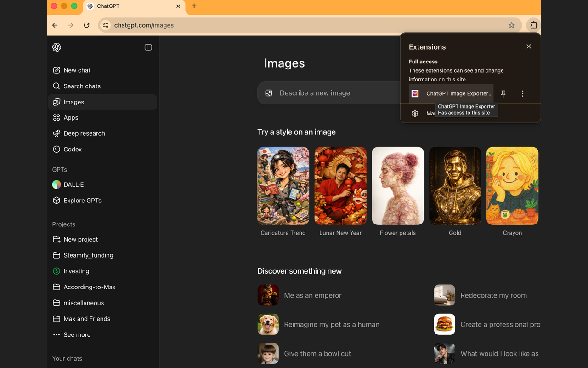Viewport: 588px width, 368px height.
Task: Click the DALL·E colorful circle icon
Action: 57,184
